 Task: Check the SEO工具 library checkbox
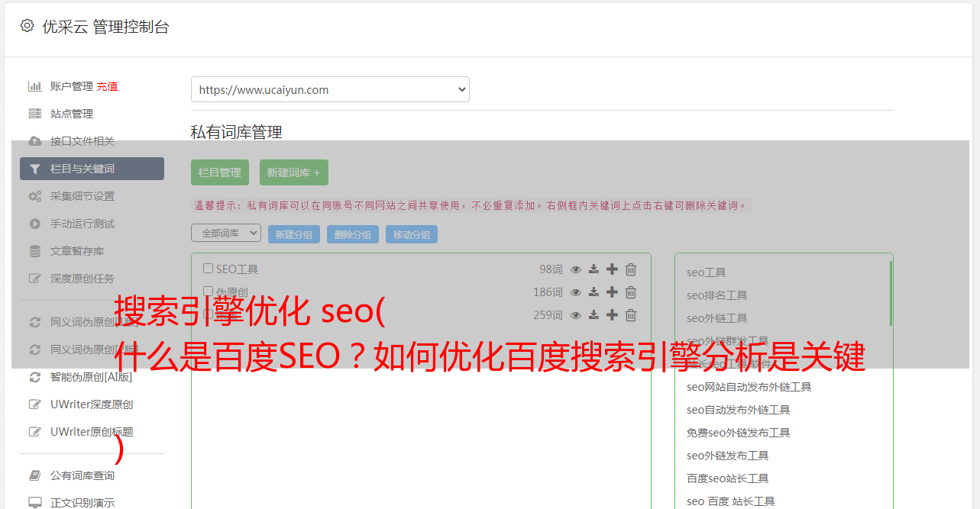[208, 269]
